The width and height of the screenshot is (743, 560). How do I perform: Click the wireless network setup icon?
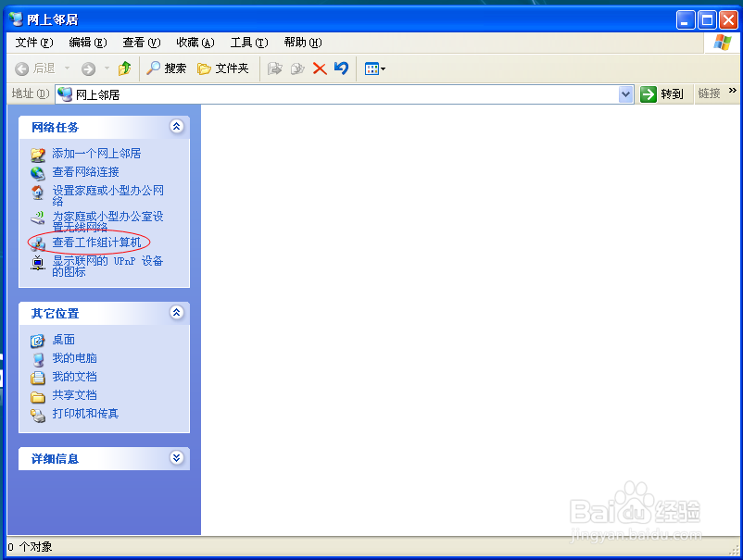(38, 218)
